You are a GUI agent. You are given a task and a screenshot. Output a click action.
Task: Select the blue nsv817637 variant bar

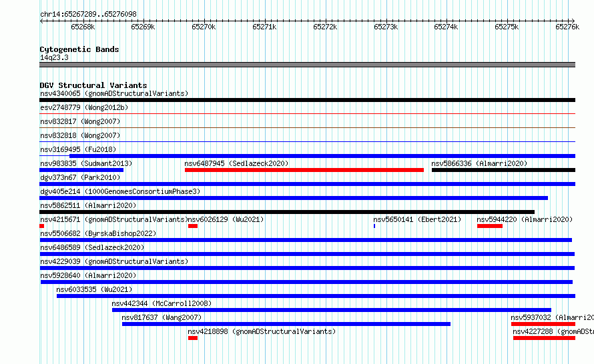[286, 324]
